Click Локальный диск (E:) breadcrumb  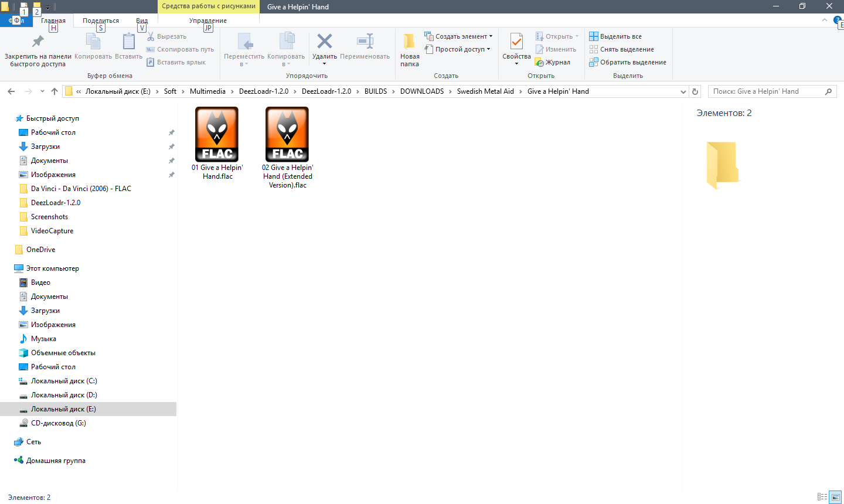(x=118, y=91)
